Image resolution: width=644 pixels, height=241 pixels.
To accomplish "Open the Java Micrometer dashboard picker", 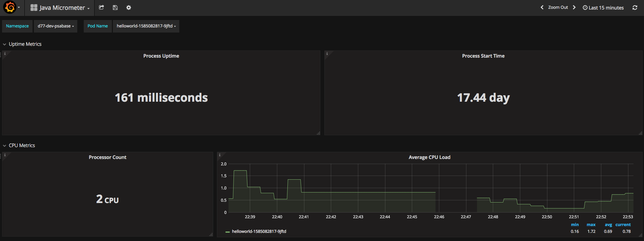I will click(60, 7).
